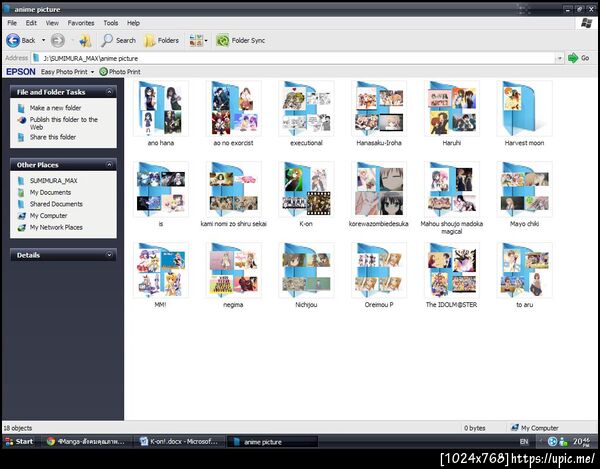Click Make a new folder link
Image resolution: width=600 pixels, height=469 pixels.
coord(55,108)
